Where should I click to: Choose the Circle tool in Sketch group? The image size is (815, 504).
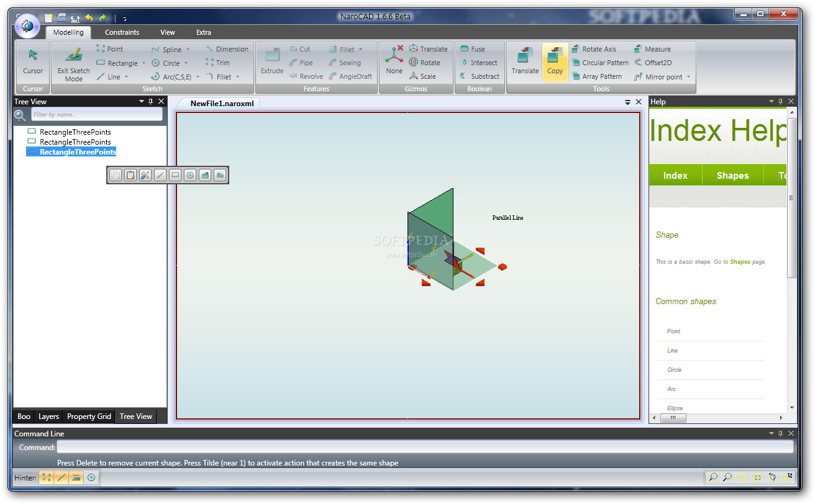[x=166, y=63]
